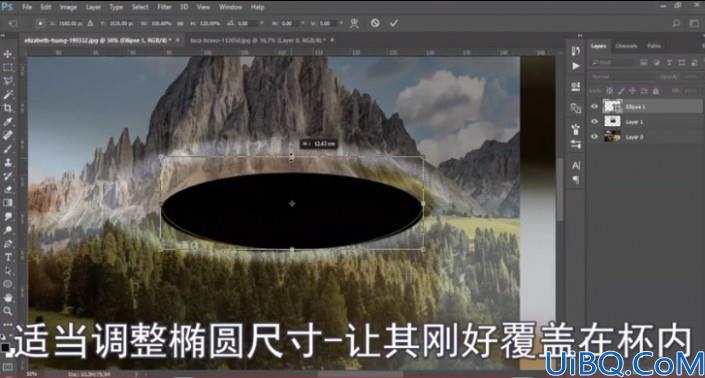Image resolution: width=705 pixels, height=378 pixels.
Task: Toggle relative positioning triangle icon
Action: pos(90,23)
